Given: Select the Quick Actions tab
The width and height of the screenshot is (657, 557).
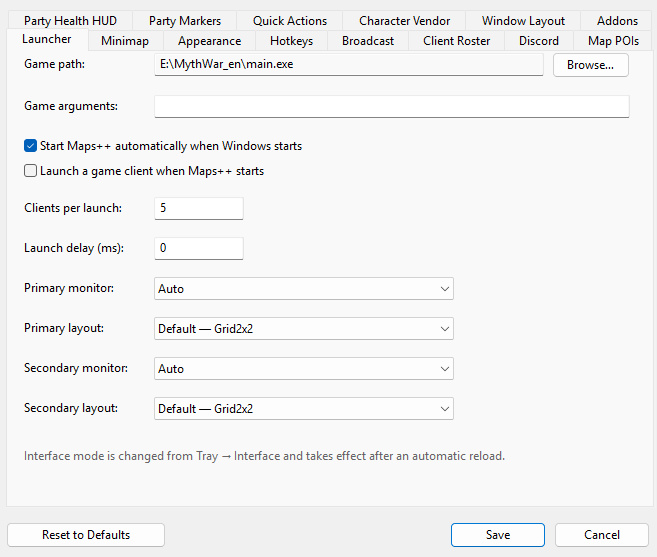Looking at the screenshot, I should click(290, 21).
